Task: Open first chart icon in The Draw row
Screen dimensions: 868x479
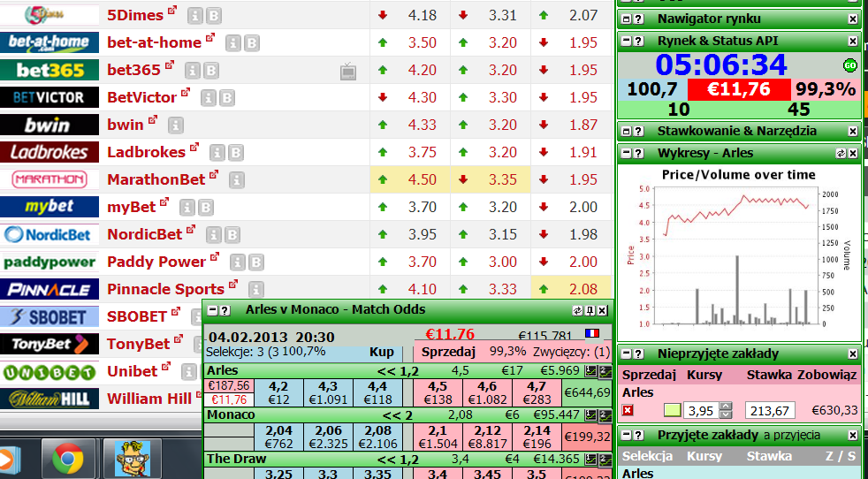Action: pos(590,460)
